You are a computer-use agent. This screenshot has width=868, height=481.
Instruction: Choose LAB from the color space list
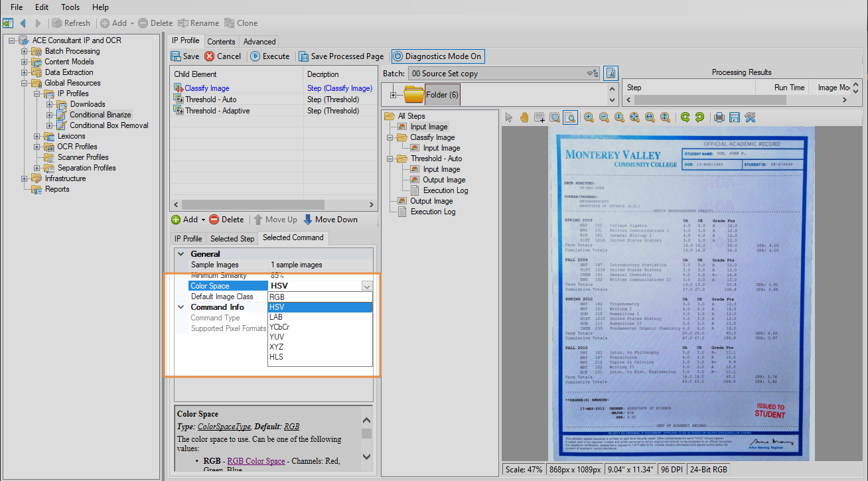(x=276, y=317)
